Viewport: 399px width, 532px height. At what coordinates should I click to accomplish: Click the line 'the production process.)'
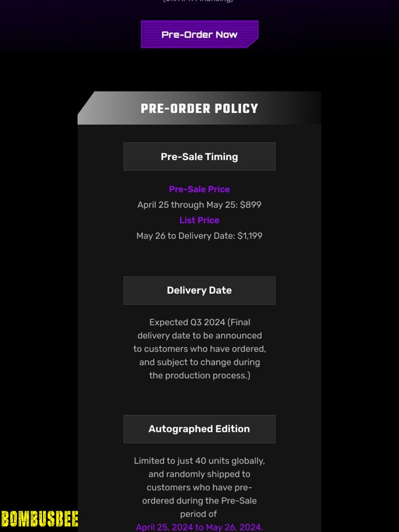[199, 375]
